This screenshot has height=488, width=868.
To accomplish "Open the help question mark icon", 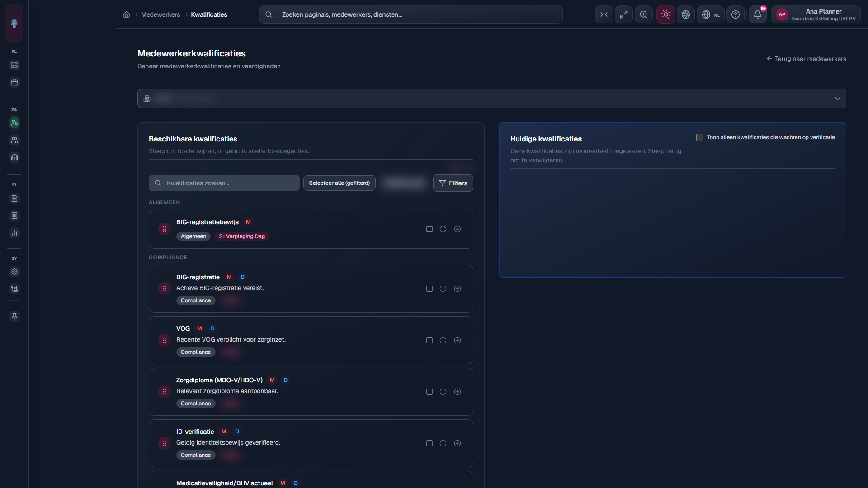I will coord(736,14).
